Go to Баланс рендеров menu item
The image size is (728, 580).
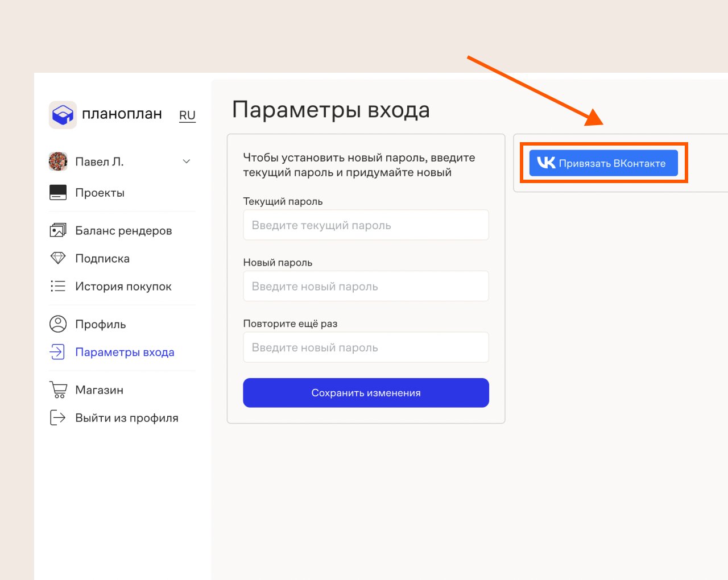point(123,231)
